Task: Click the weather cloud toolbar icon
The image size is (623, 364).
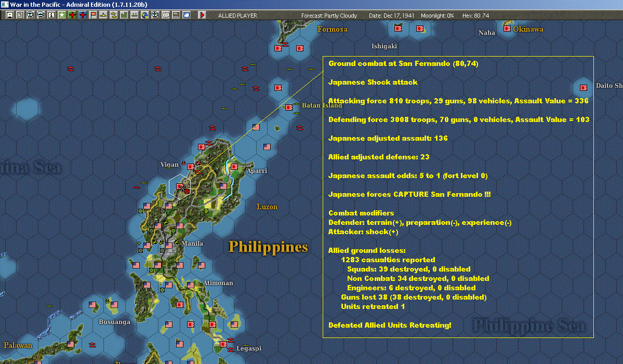Action: point(186,15)
